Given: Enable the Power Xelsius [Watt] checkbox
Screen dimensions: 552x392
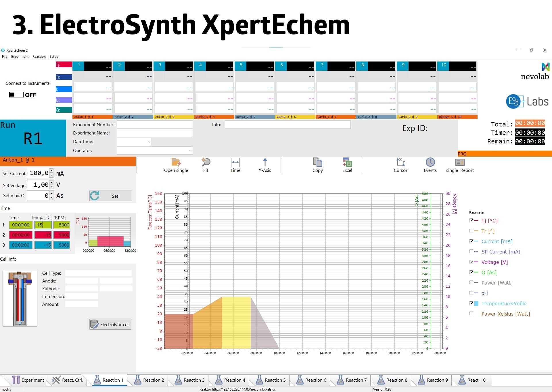Looking at the screenshot, I should pos(471,314).
